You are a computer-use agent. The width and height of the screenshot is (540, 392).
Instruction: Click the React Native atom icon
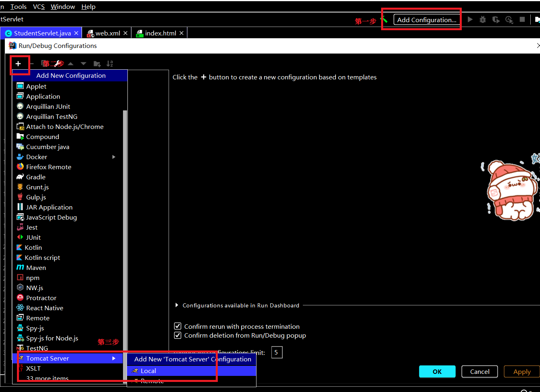tap(20, 308)
